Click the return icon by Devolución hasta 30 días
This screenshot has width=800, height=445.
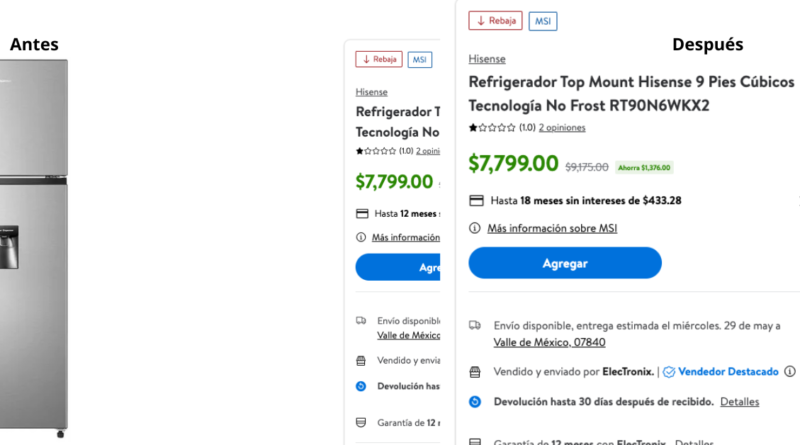click(x=475, y=402)
